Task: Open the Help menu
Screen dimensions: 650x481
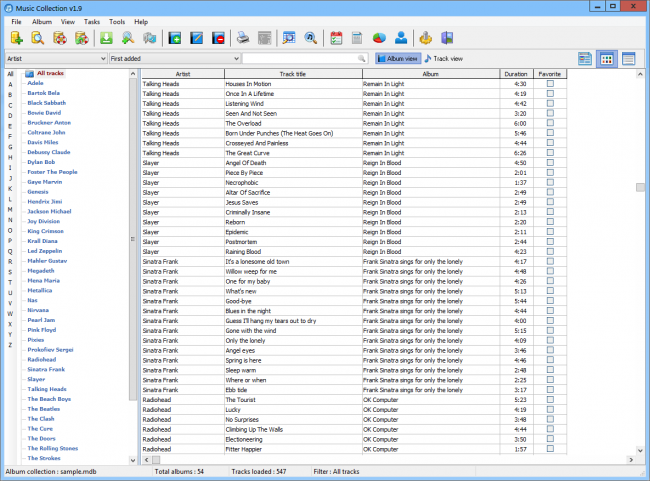Action: (x=141, y=22)
